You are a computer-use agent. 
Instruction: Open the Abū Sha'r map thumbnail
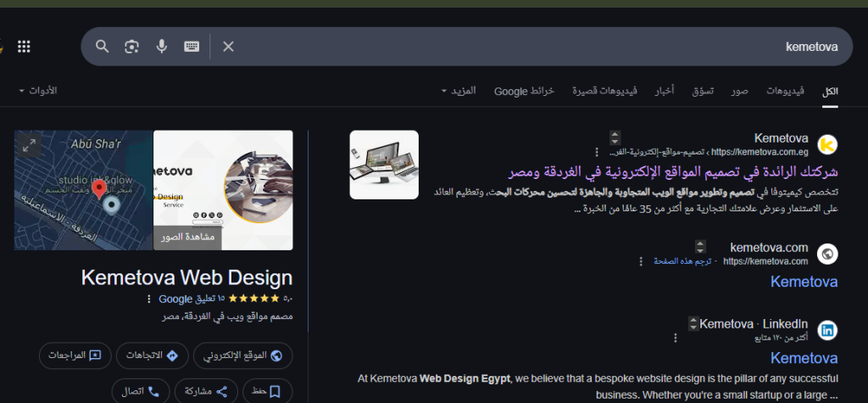pyautogui.click(x=84, y=190)
